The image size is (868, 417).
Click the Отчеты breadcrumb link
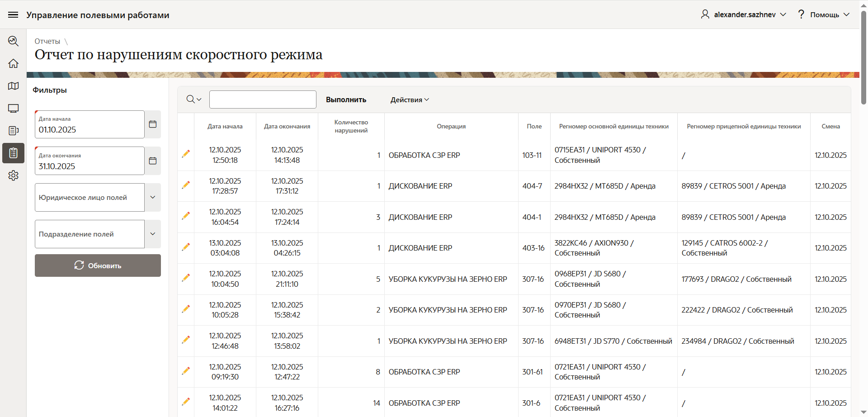pos(47,41)
